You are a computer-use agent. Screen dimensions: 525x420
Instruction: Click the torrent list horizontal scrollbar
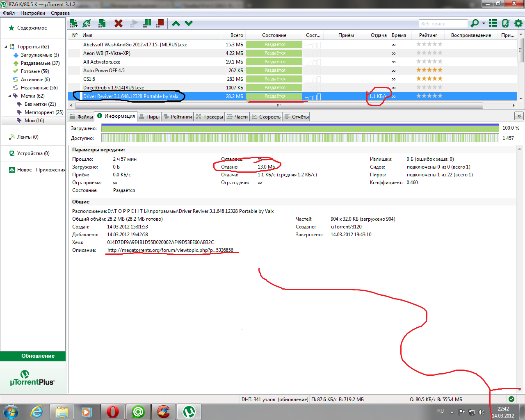click(x=278, y=105)
